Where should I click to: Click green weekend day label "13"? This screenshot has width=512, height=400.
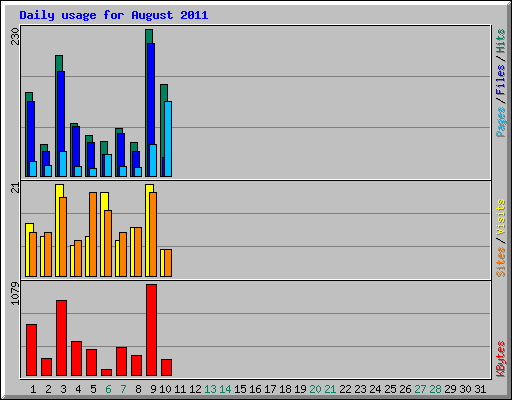(x=210, y=389)
